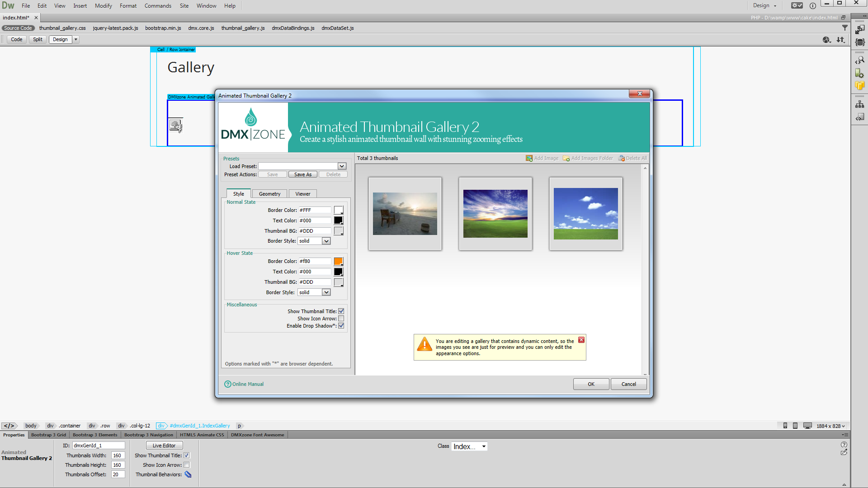
Task: Open the site hierarchy panel icon in the dock
Action: point(860,104)
